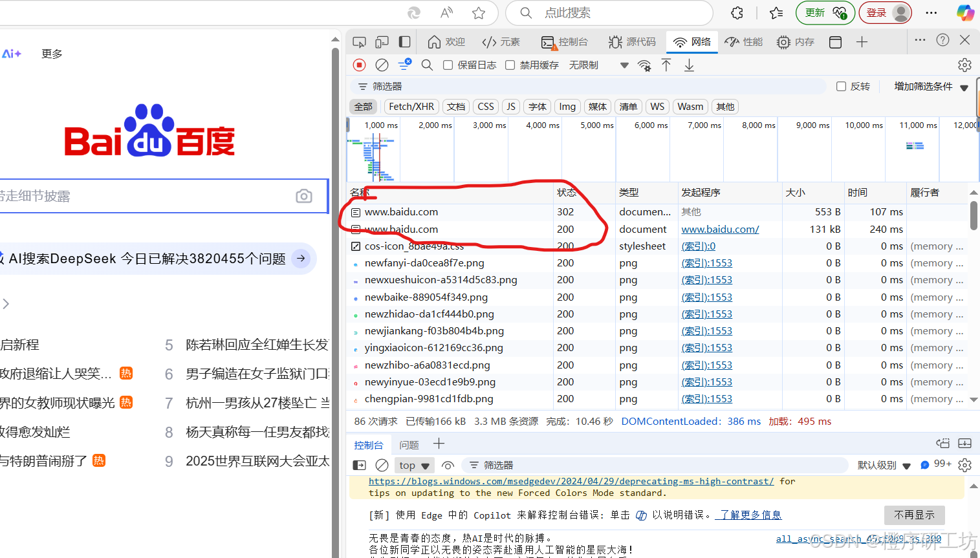The image size is (980, 558).
Task: Open 了解更多信息 link in console
Action: click(750, 515)
